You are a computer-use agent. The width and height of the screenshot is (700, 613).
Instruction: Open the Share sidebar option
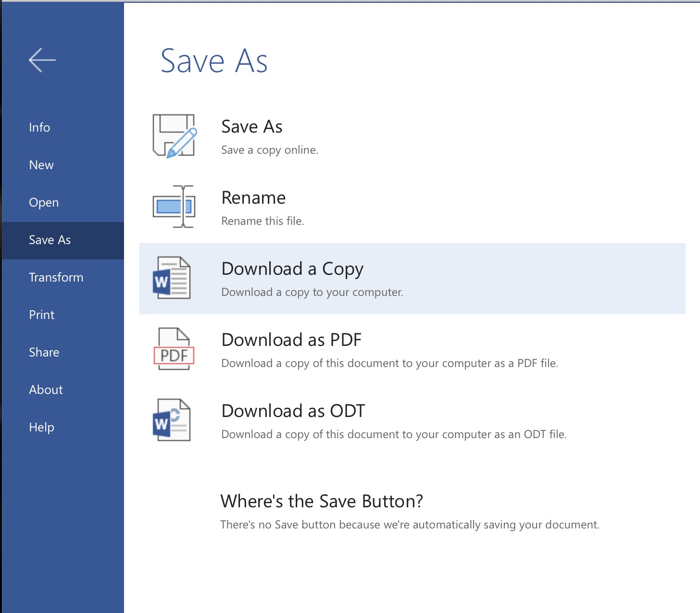point(63,352)
